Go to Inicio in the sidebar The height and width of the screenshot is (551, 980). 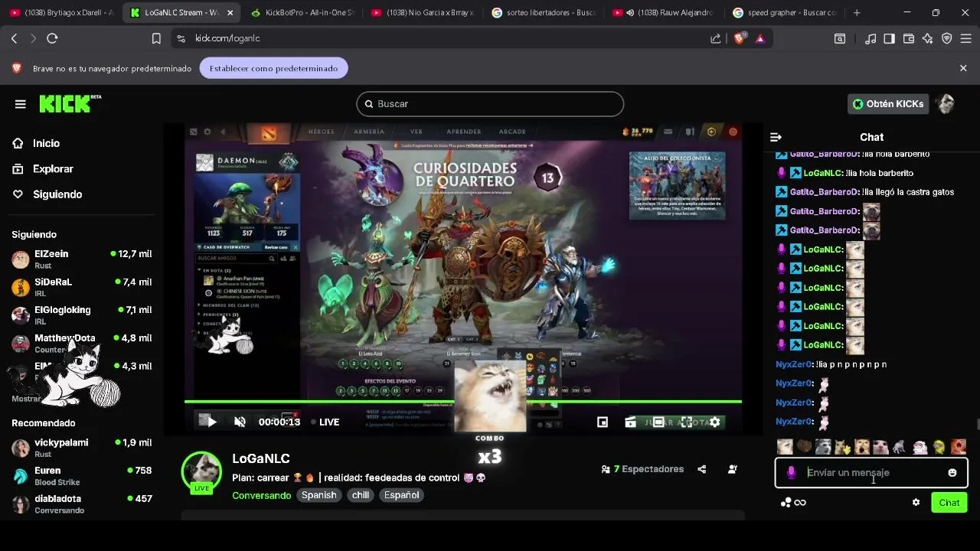pos(46,143)
